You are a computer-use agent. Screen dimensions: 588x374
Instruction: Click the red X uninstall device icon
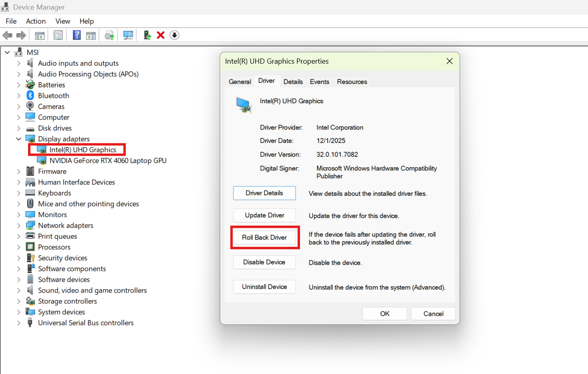(x=161, y=35)
